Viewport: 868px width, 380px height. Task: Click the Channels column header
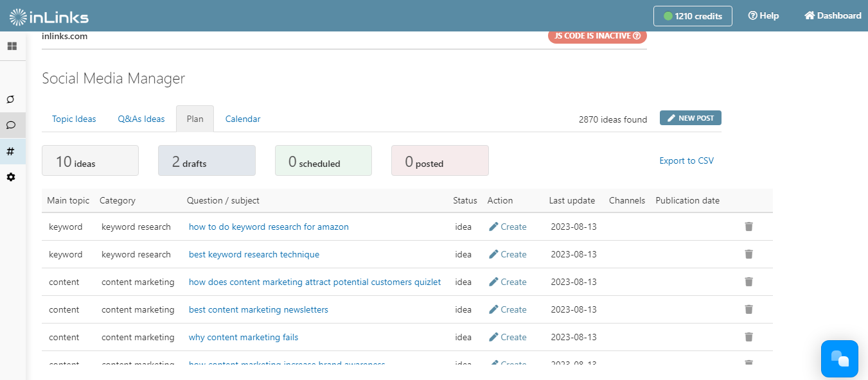(x=627, y=200)
